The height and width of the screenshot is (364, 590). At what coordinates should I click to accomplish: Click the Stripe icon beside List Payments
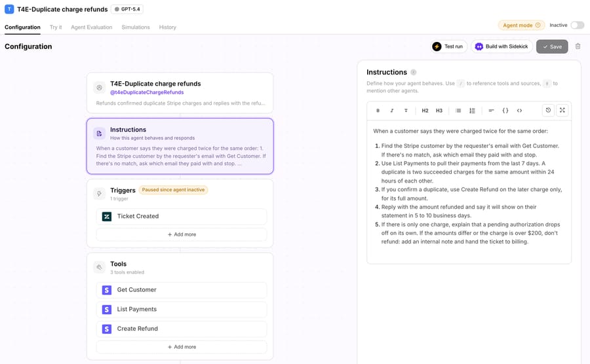coord(107,310)
